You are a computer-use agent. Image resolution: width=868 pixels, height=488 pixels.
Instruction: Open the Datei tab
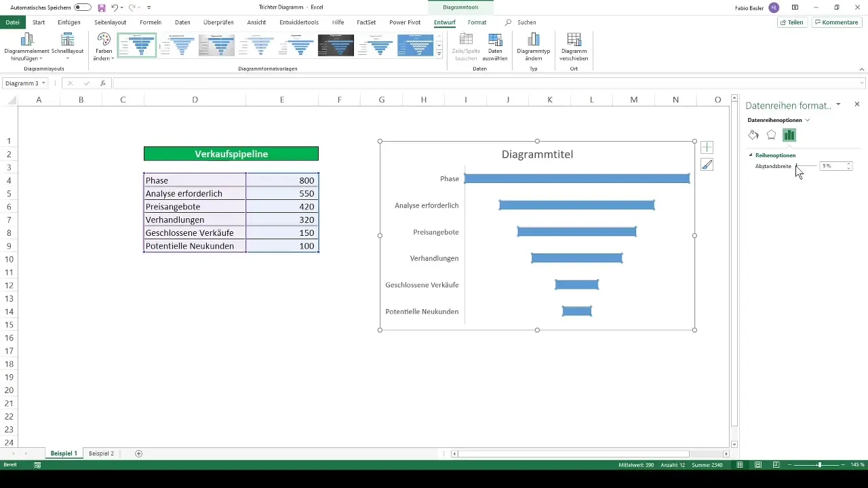[x=12, y=22]
